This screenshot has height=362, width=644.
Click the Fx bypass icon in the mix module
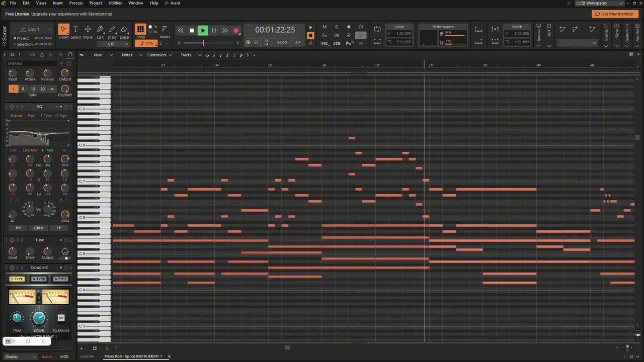click(325, 35)
